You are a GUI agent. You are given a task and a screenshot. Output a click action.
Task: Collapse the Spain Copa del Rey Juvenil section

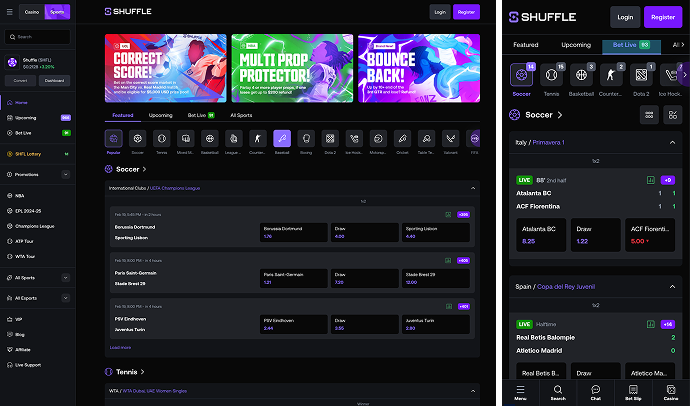tap(672, 287)
